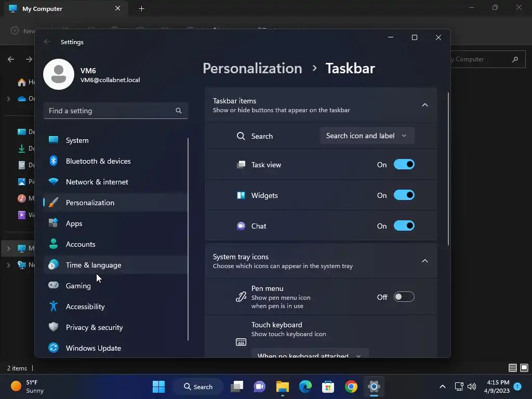
Task: Click the Pen menu row icon
Action: 241,297
